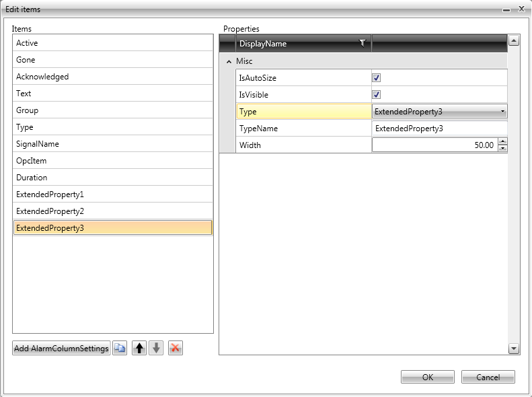Click the TypeName text field

coord(439,129)
